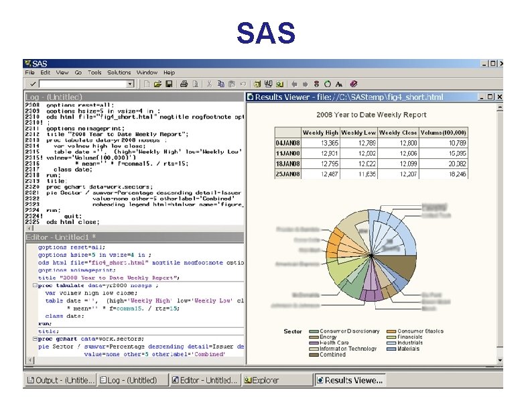Switch to the Explorer tab

pos(277,380)
